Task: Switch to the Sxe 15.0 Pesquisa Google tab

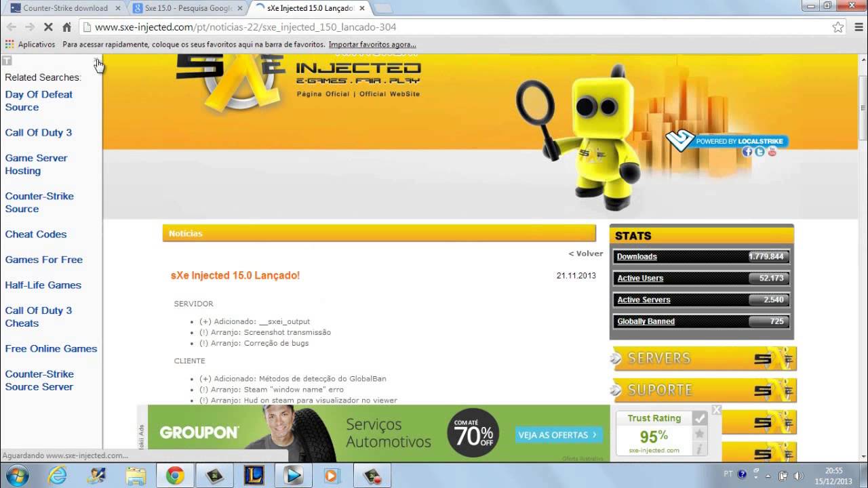Action: pyautogui.click(x=187, y=8)
